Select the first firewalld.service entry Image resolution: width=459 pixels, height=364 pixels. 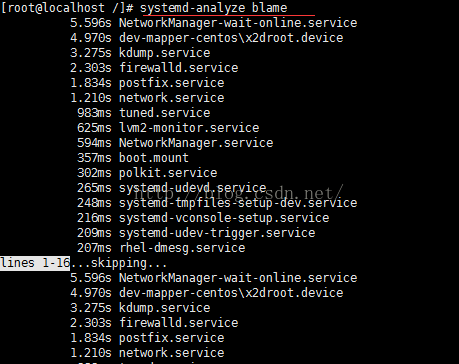coord(154,68)
